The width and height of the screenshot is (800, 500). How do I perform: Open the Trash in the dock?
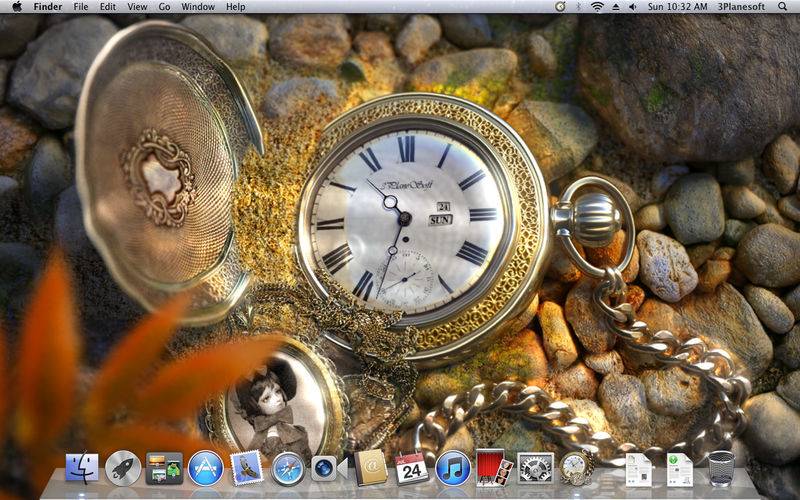tap(721, 468)
